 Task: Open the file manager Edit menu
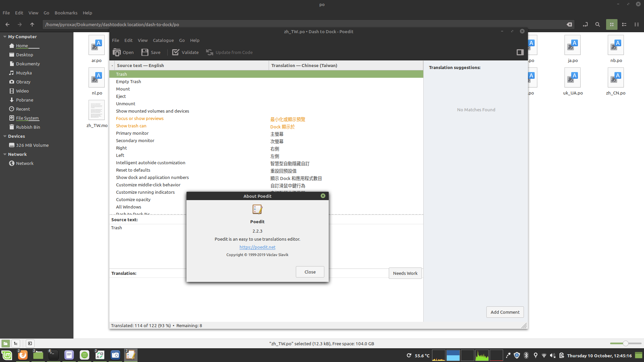tap(19, 13)
